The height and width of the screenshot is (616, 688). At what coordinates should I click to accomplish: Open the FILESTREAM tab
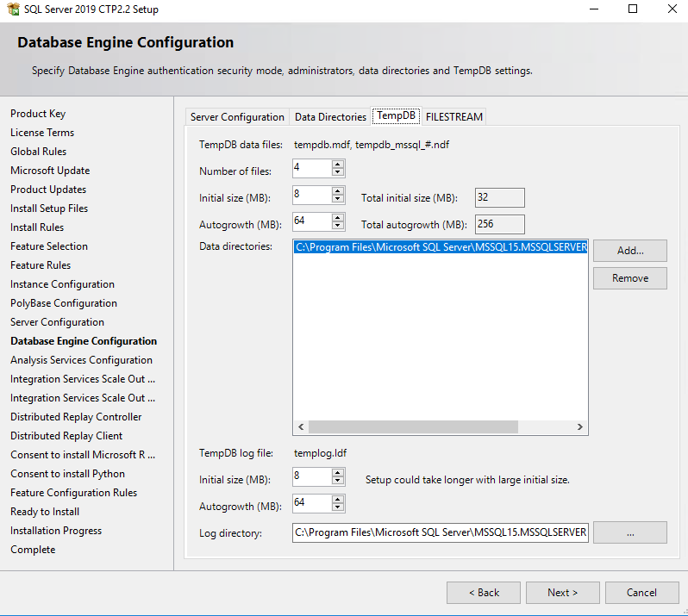[454, 117]
